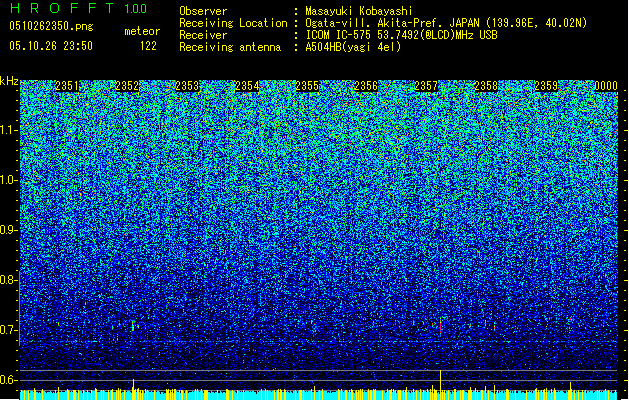This screenshot has height=400, width=629.
Task: Click the Receiving Location label
Action: (233, 23)
